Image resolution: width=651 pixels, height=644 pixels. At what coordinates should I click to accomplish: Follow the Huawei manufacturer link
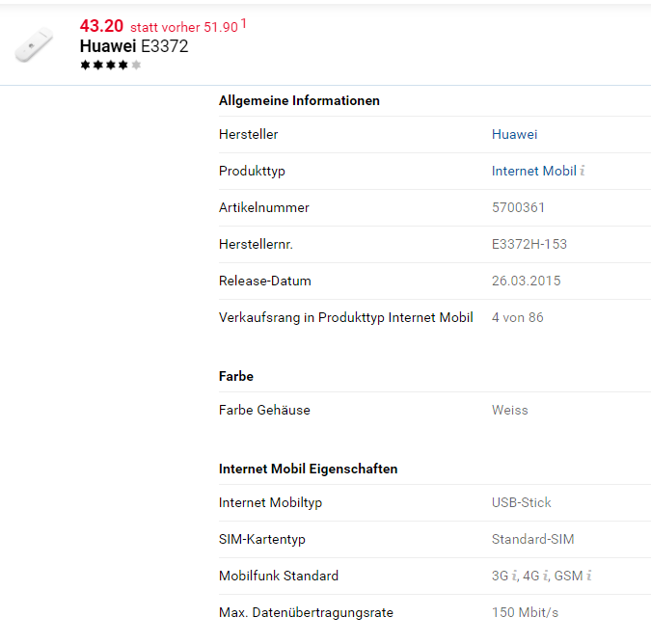(514, 135)
